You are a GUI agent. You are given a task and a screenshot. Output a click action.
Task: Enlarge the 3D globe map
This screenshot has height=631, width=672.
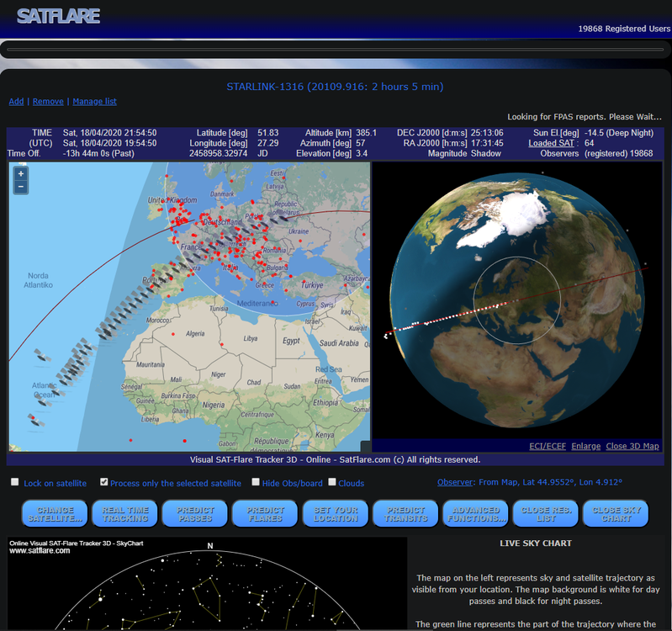coord(586,446)
